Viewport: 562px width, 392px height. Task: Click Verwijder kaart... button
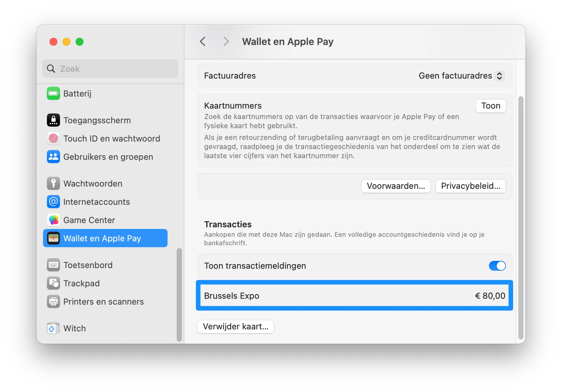coord(236,327)
